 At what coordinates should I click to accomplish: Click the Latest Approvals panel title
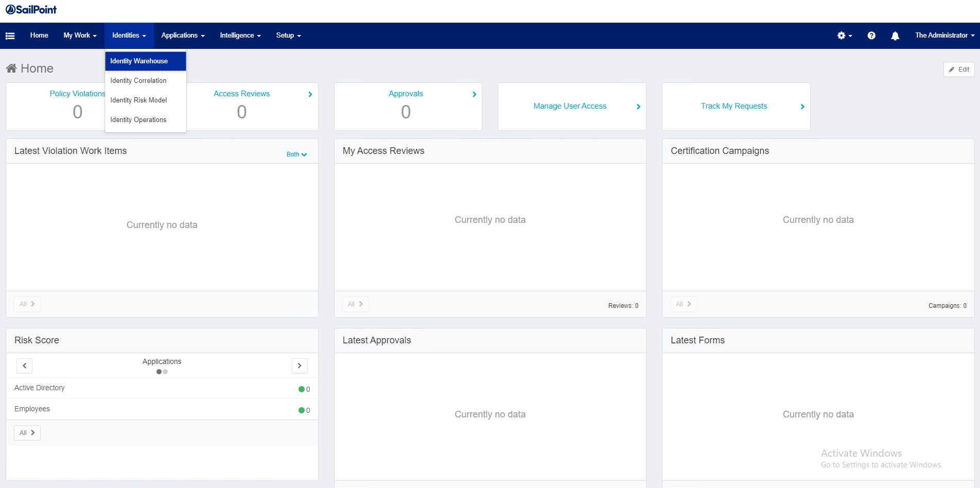click(377, 340)
